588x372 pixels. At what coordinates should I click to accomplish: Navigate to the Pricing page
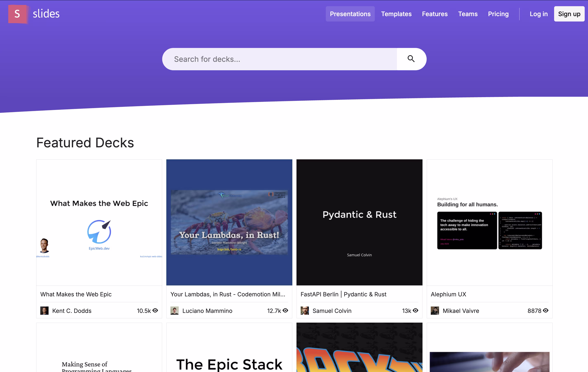point(498,14)
